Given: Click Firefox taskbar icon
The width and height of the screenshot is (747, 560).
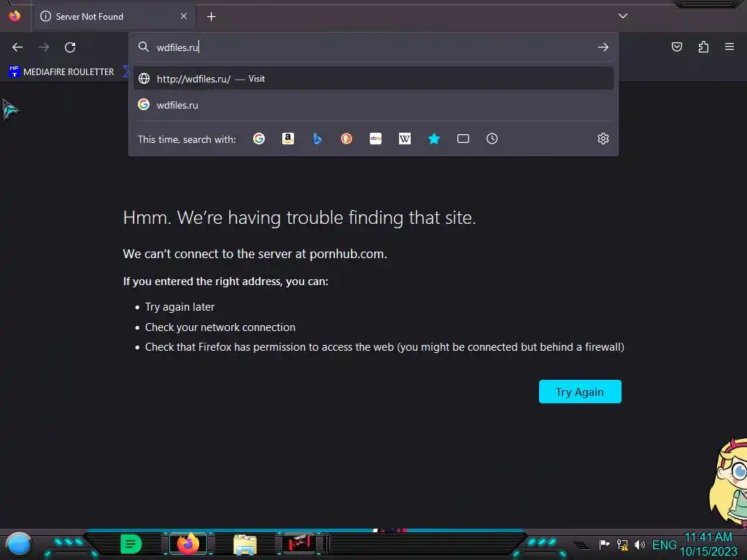Looking at the screenshot, I should [x=188, y=544].
